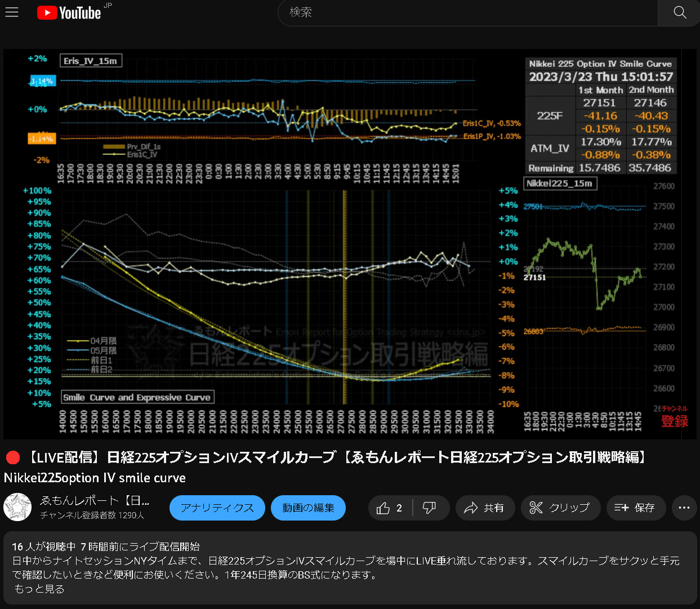700x609 pixels.
Task: Click the 前日1 legend entry
Action: click(x=90, y=360)
